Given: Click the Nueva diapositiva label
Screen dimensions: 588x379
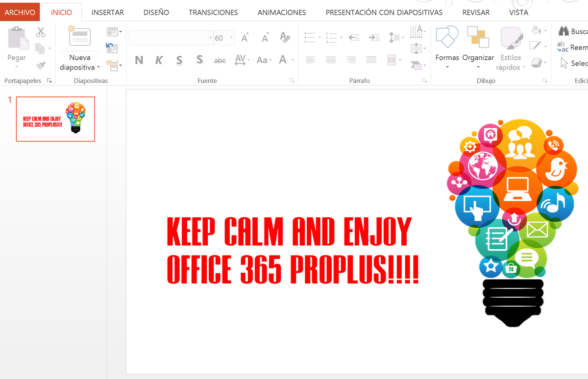Looking at the screenshot, I should coord(80,62).
